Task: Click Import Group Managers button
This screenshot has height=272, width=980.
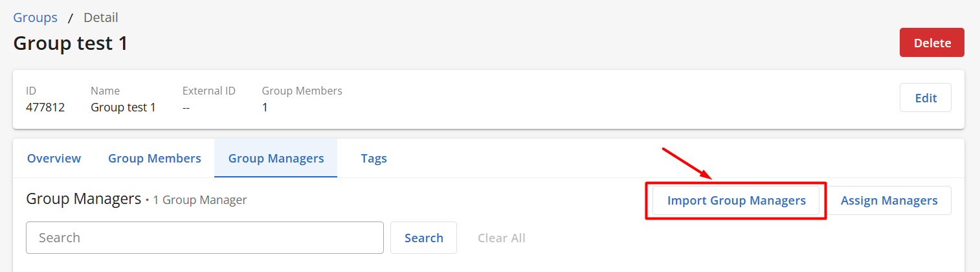Action: click(736, 201)
